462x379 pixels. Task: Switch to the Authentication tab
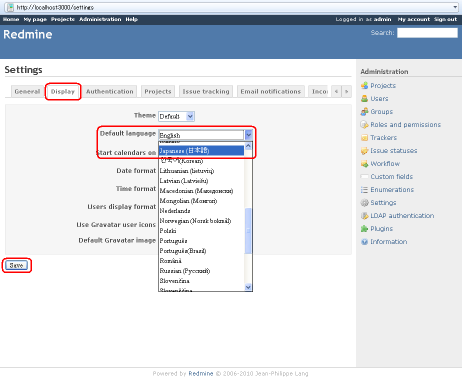point(110,91)
